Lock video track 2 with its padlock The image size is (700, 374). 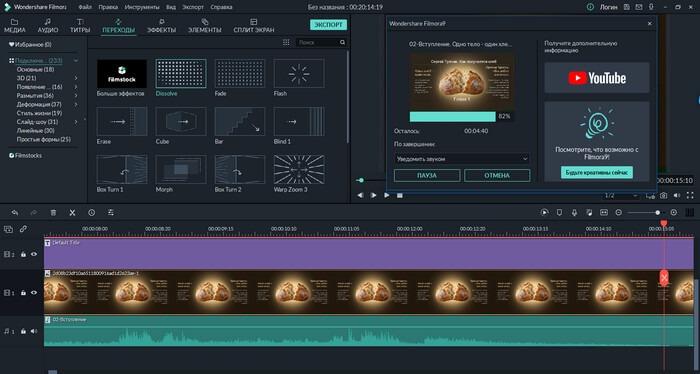tap(23, 254)
